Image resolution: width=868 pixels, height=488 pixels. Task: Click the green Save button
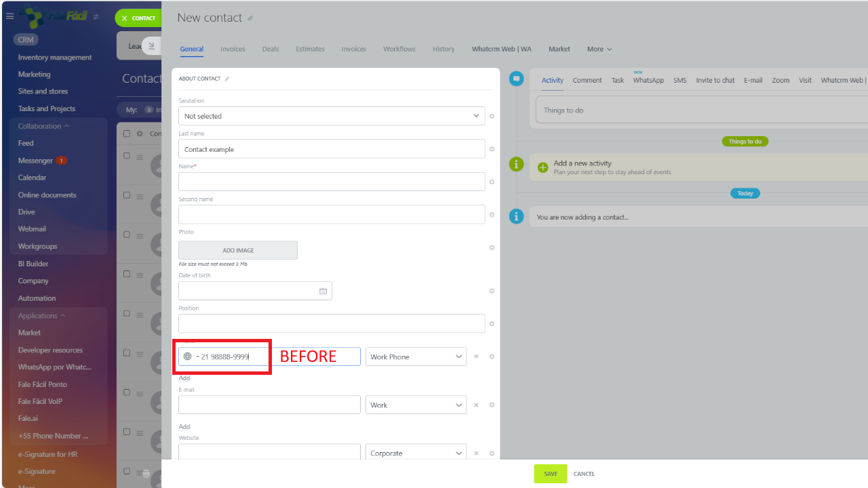coord(550,474)
